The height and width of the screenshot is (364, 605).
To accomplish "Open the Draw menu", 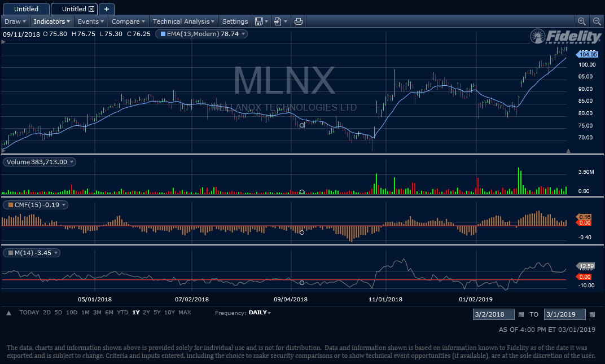I will click(15, 21).
